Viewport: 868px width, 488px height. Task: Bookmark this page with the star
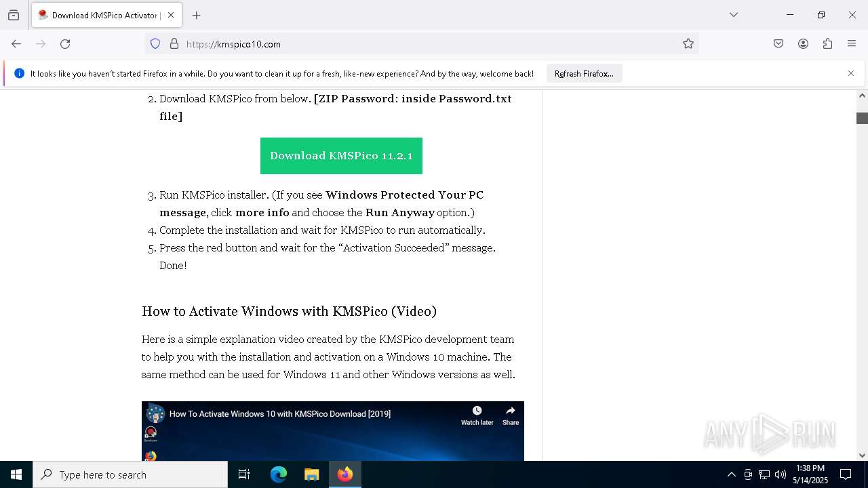(688, 44)
